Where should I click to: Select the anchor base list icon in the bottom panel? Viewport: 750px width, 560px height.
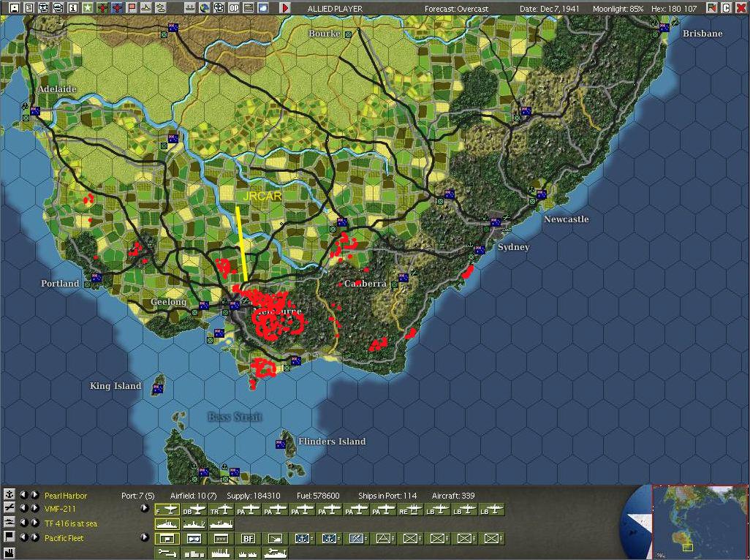coord(9,494)
